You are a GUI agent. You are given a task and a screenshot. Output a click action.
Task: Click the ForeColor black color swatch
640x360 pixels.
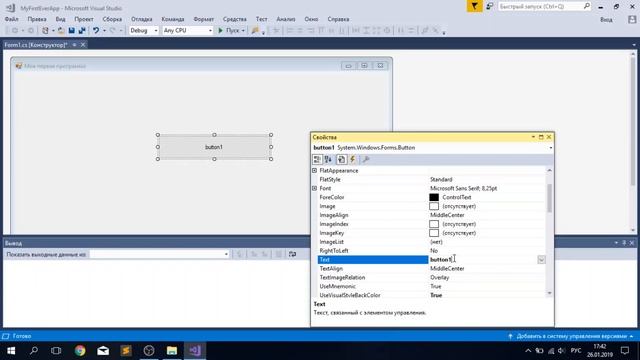pyautogui.click(x=434, y=198)
